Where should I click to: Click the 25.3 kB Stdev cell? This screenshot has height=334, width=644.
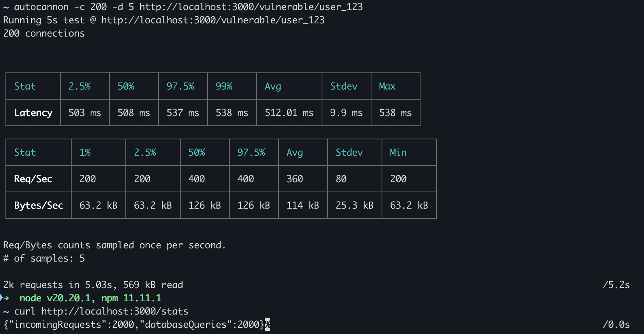(x=354, y=206)
